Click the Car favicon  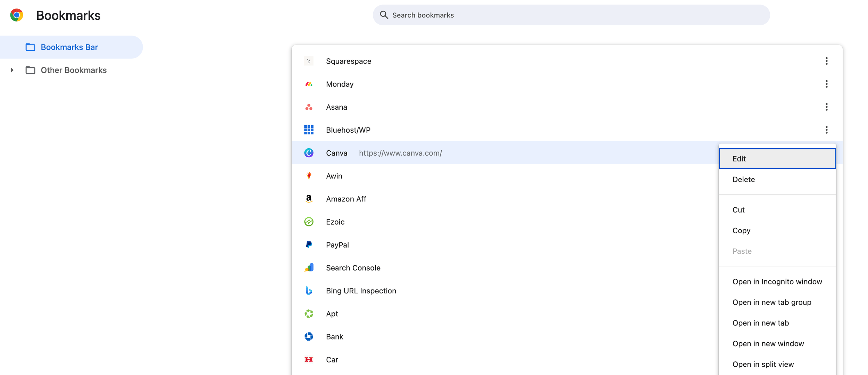coord(309,359)
